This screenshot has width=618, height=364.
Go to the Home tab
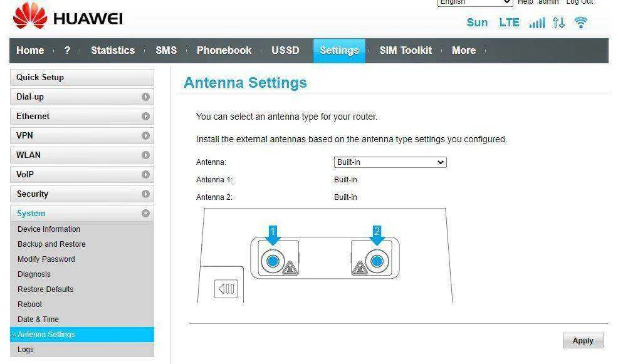point(30,50)
